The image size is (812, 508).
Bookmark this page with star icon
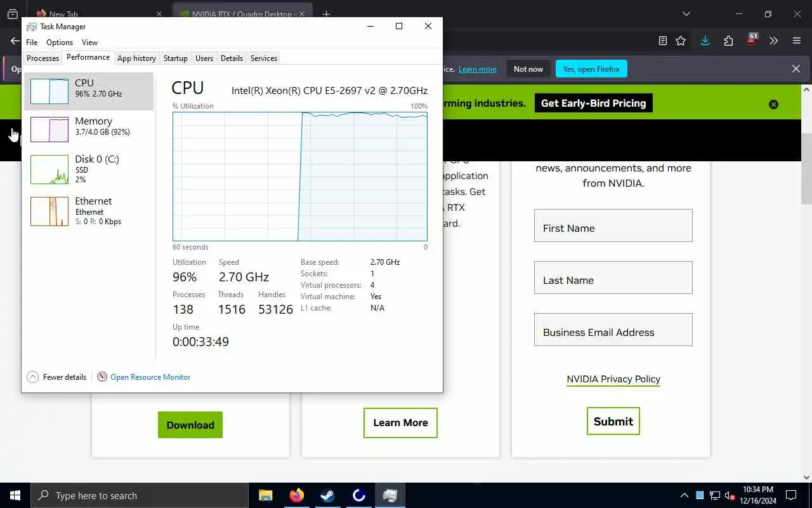681,41
